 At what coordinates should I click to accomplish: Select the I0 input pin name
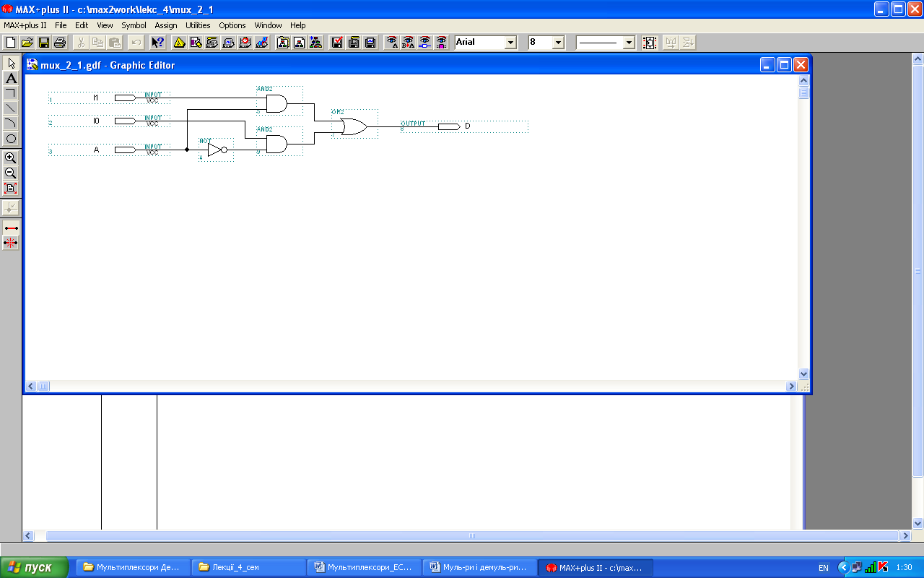point(96,121)
